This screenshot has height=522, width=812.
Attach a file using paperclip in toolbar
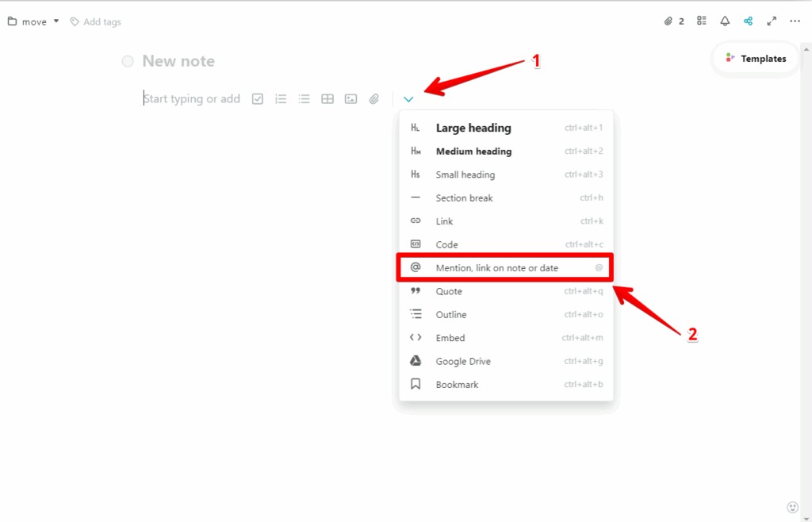[374, 99]
